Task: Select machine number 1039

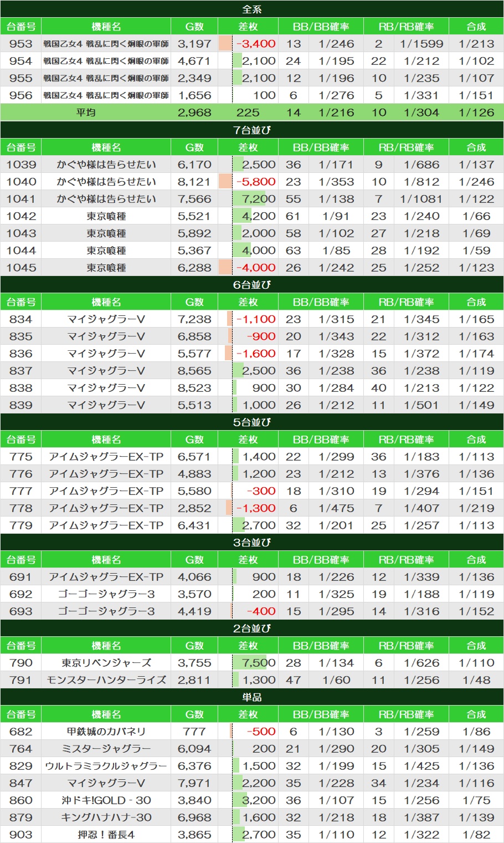Action: (x=21, y=165)
